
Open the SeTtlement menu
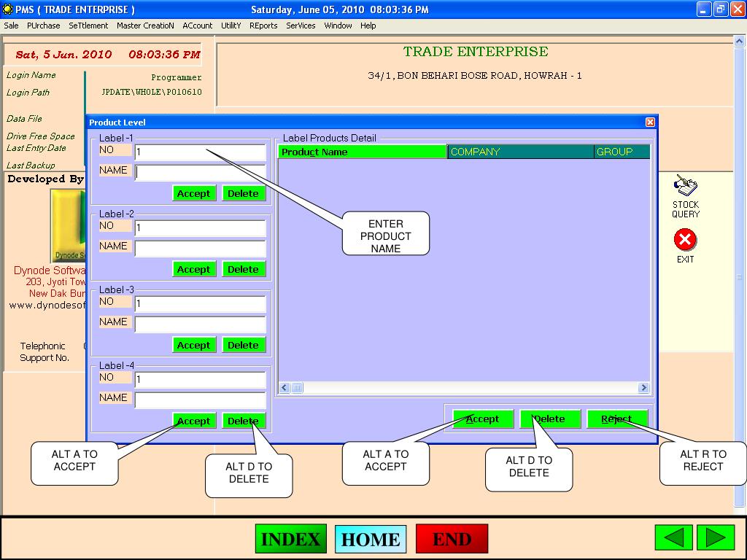(88, 26)
